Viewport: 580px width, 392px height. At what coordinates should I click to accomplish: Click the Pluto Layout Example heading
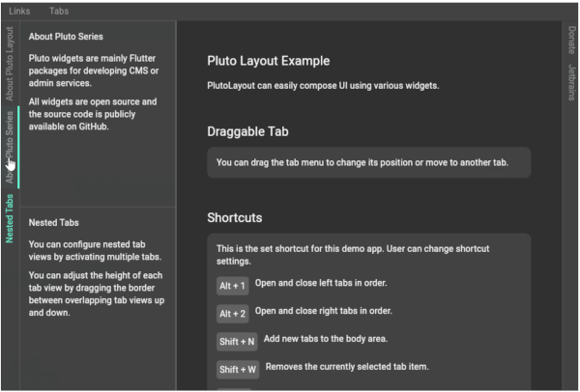[268, 61]
